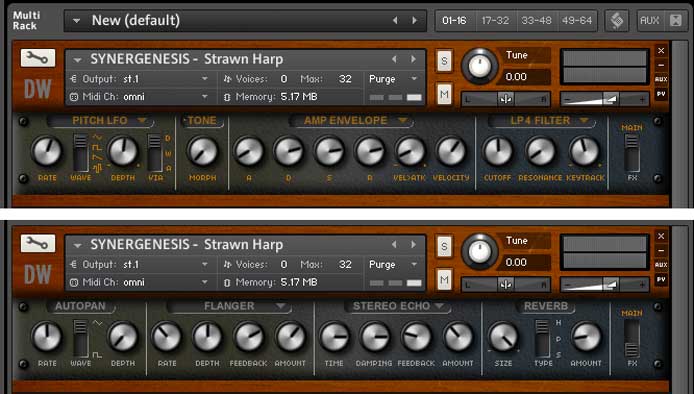Click the Flanger FEEDBACK knob
Screen dimensions: 694x394
pyautogui.click(x=248, y=337)
